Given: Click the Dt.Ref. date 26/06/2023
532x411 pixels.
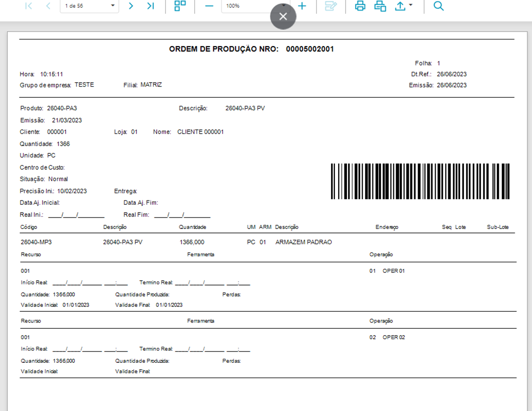Looking at the screenshot, I should [452, 74].
